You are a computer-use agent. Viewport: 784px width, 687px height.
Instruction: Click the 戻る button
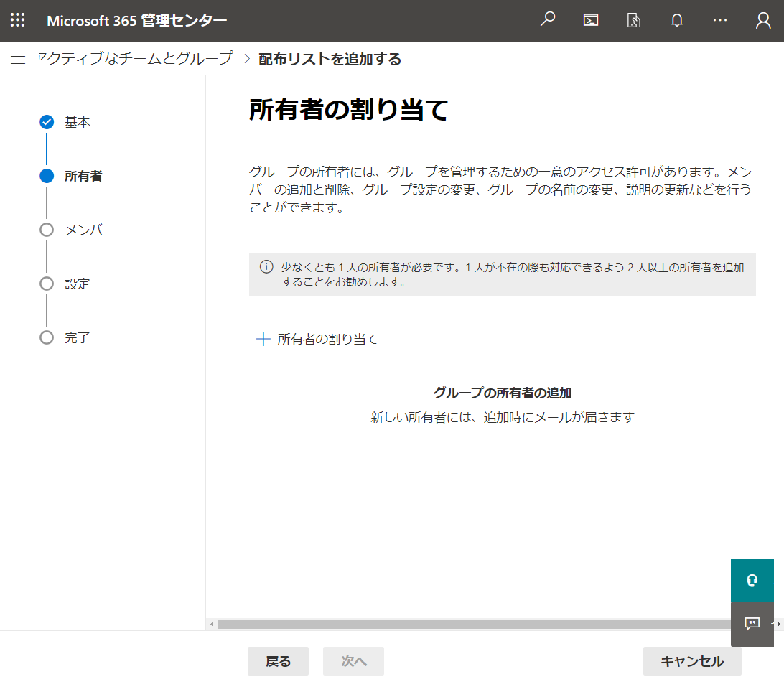(278, 661)
